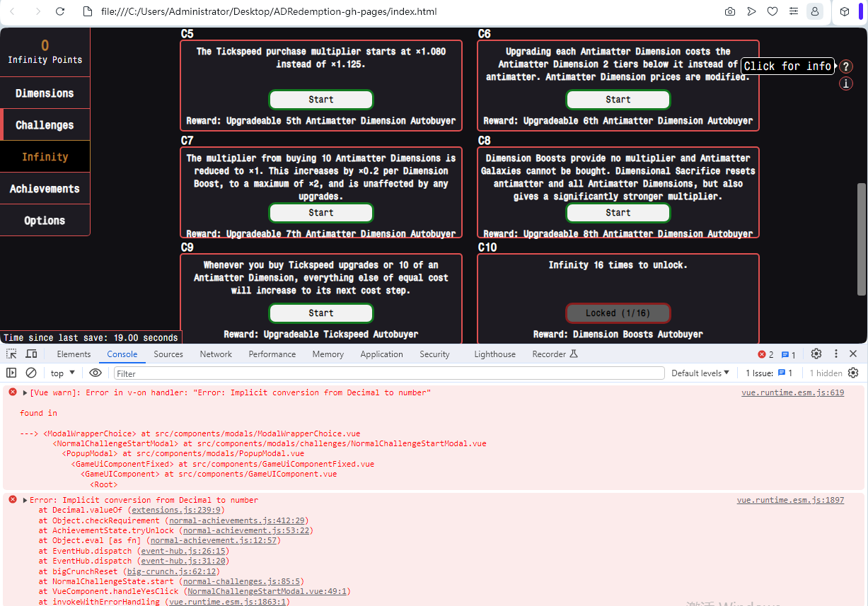Open the three-dot DevTools customize menu

coord(836,354)
